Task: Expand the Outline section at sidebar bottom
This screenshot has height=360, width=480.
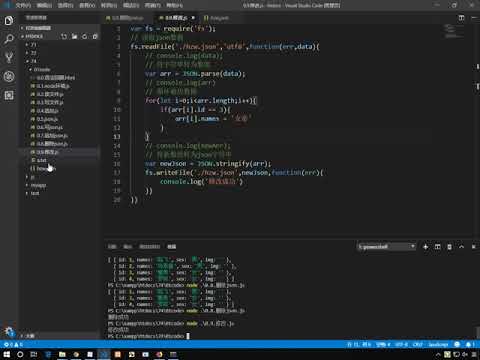Action: point(29,336)
